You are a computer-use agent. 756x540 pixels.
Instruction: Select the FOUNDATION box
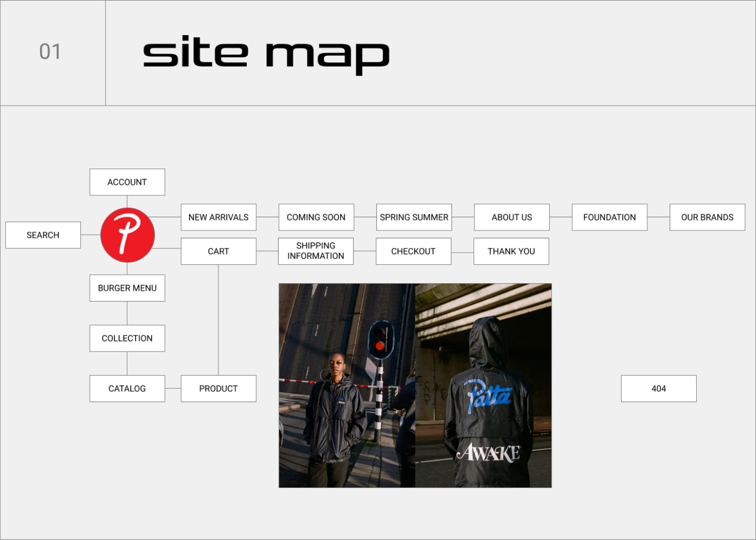pyautogui.click(x=609, y=217)
